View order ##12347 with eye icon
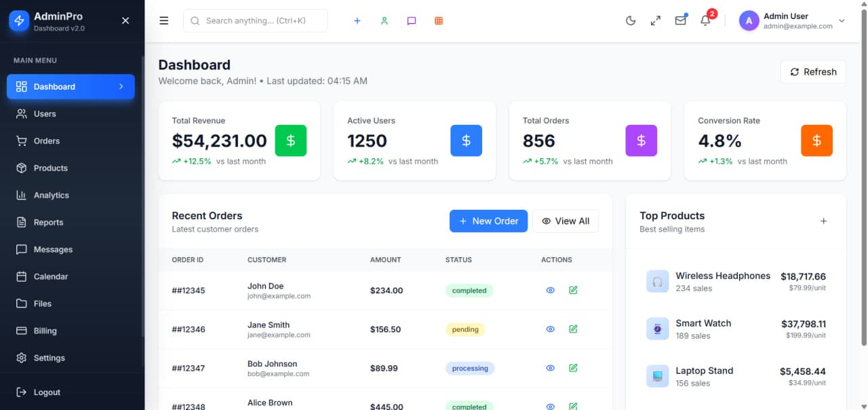This screenshot has width=868, height=410. pos(551,368)
